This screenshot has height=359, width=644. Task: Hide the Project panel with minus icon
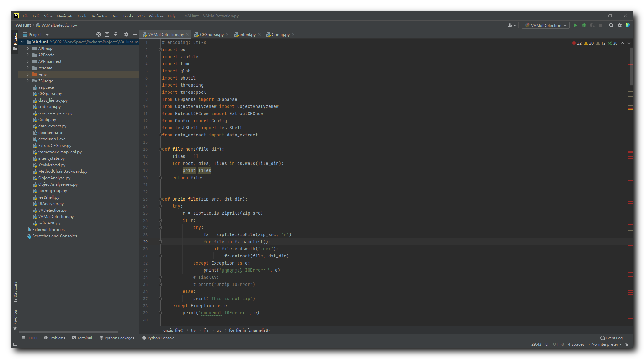[x=135, y=34]
